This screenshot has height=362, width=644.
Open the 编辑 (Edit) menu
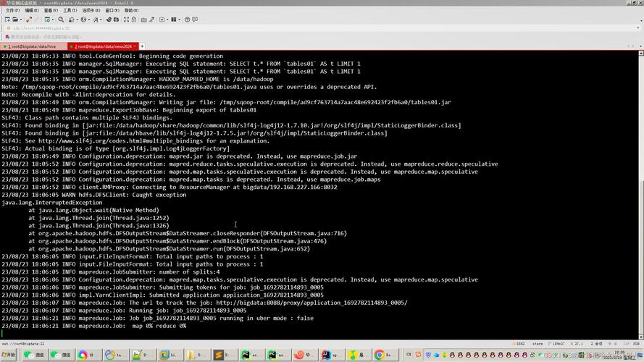[32, 10]
